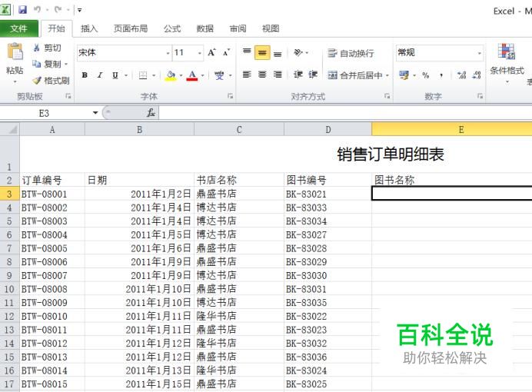
Task: Select the Format Painter (格式刷) brush
Action: click(x=51, y=81)
